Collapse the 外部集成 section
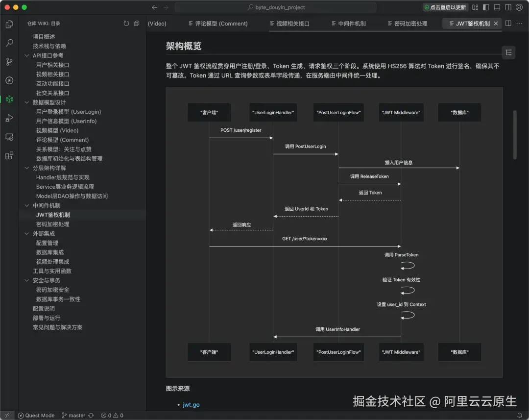The width and height of the screenshot is (529, 420). tap(26, 233)
